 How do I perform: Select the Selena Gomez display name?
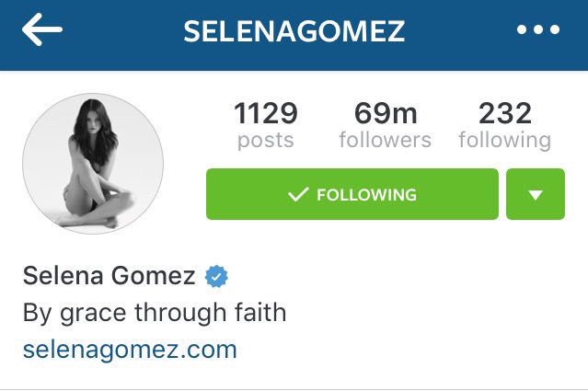tap(109, 275)
